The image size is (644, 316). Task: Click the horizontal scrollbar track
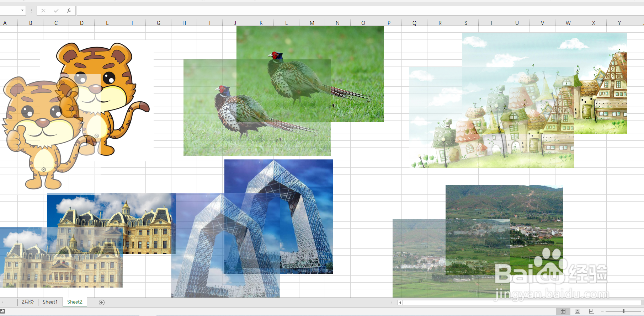(x=522, y=303)
